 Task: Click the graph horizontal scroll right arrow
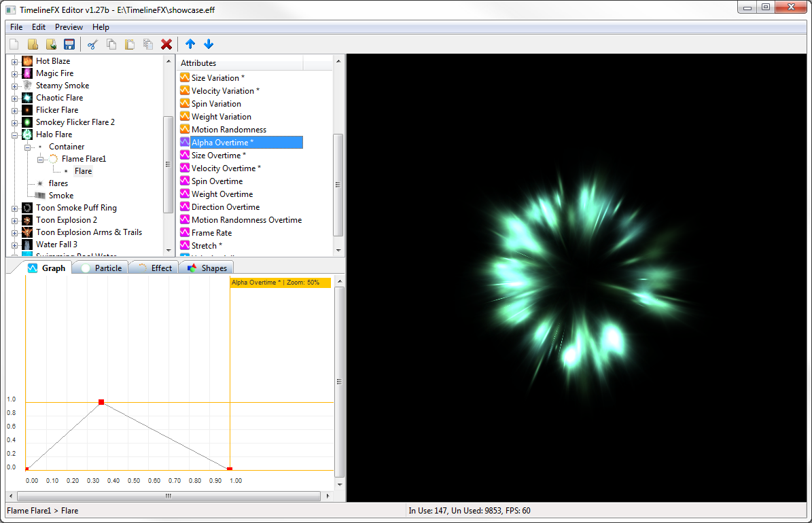[328, 496]
